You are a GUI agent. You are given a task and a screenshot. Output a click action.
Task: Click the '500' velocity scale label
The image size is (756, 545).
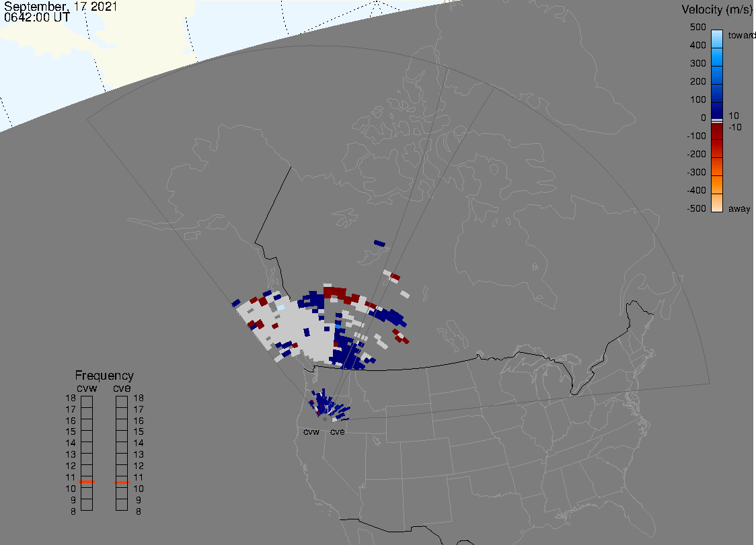click(x=698, y=27)
